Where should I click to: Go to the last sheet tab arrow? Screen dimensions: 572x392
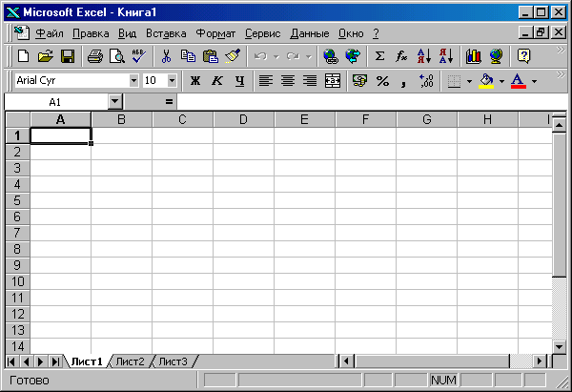click(x=55, y=361)
